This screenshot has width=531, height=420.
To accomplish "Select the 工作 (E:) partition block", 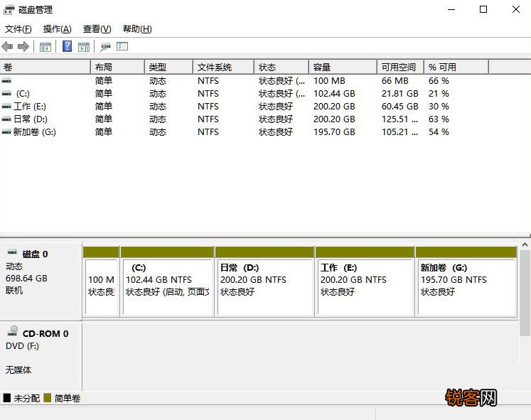I will pos(365,281).
